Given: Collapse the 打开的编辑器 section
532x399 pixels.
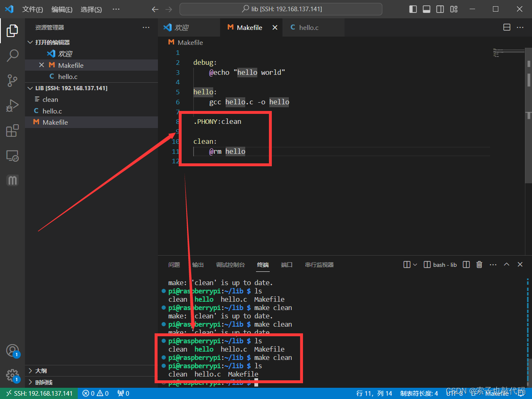Looking at the screenshot, I should pyautogui.click(x=91, y=42).
